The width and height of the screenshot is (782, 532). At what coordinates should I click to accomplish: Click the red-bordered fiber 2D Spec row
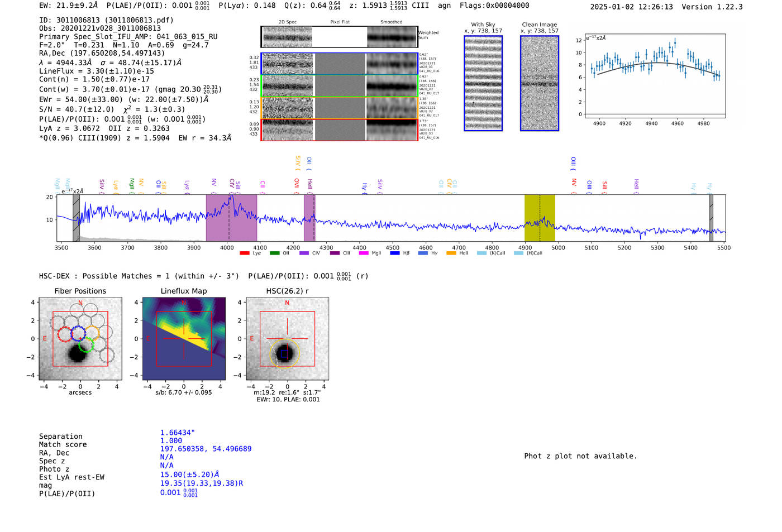[288, 130]
